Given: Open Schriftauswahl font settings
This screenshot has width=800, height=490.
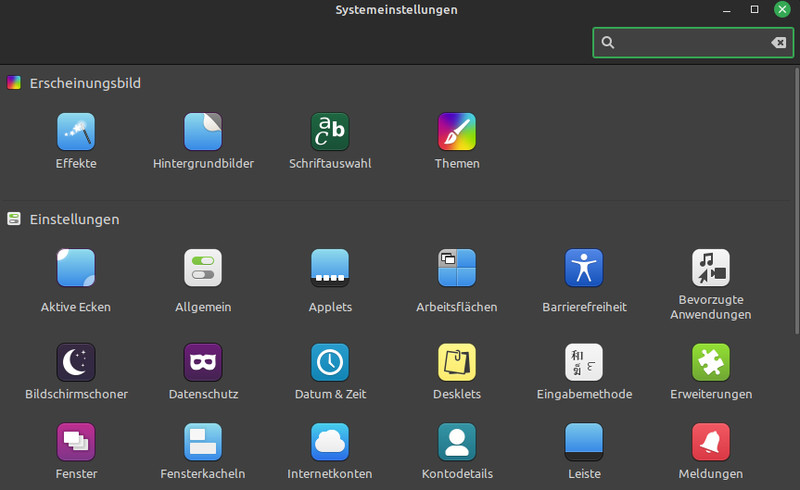Looking at the screenshot, I should coord(330,132).
